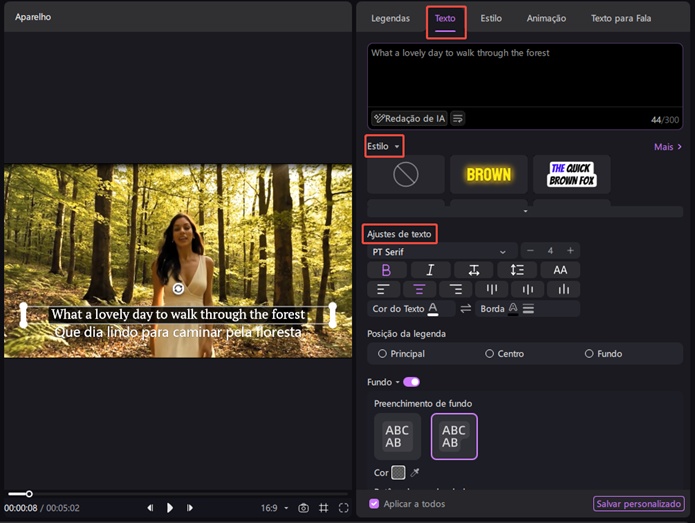695x523 pixels.
Task: Pick background color with the eyedropper
Action: (415, 472)
